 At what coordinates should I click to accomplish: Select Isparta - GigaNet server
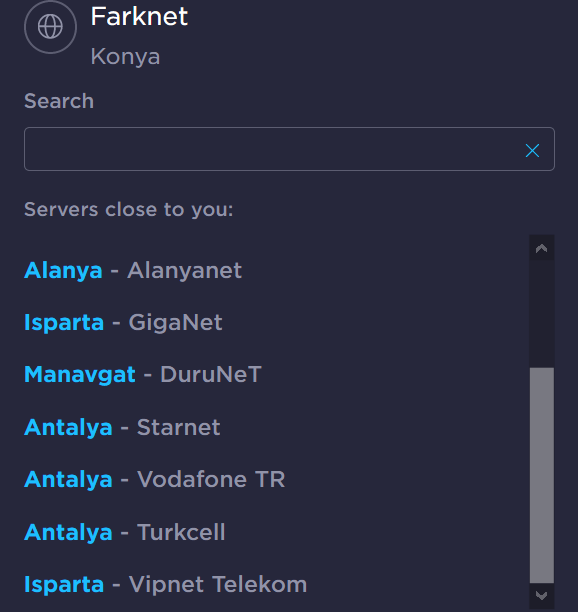123,323
